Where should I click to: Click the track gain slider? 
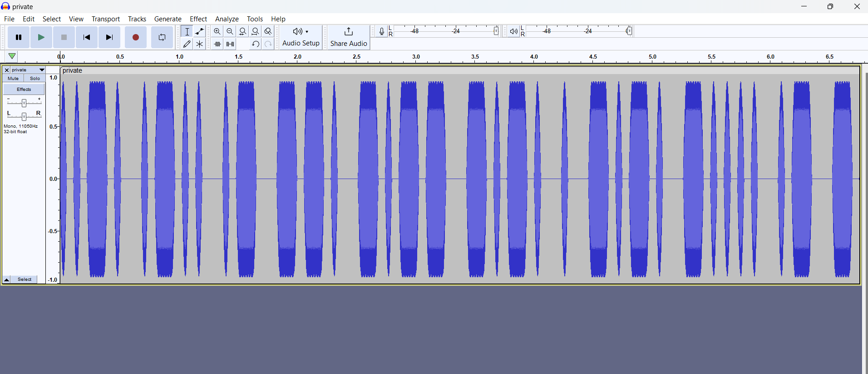pos(24,103)
